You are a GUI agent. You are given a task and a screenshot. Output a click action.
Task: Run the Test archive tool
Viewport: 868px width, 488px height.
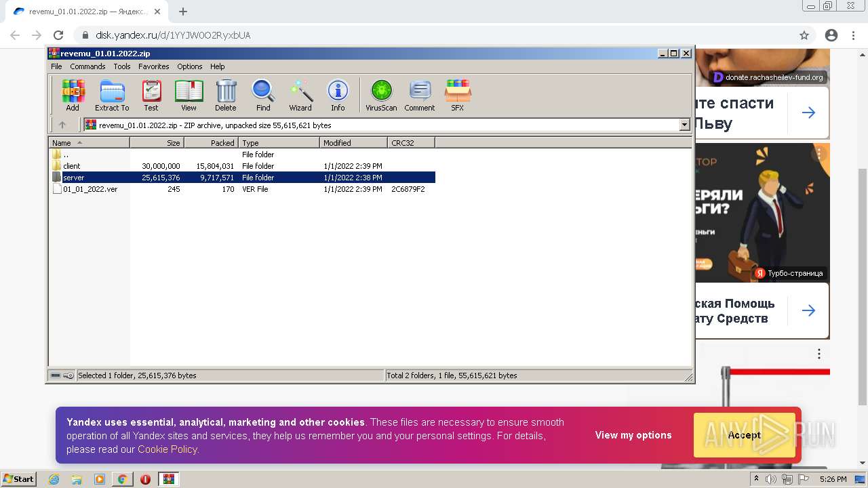[151, 95]
